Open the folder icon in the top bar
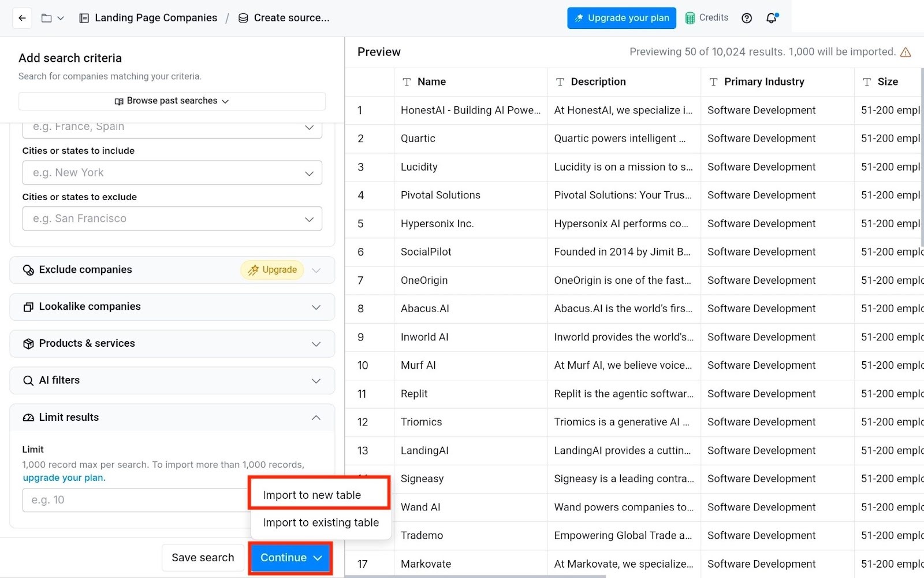The image size is (924, 578). (47, 18)
